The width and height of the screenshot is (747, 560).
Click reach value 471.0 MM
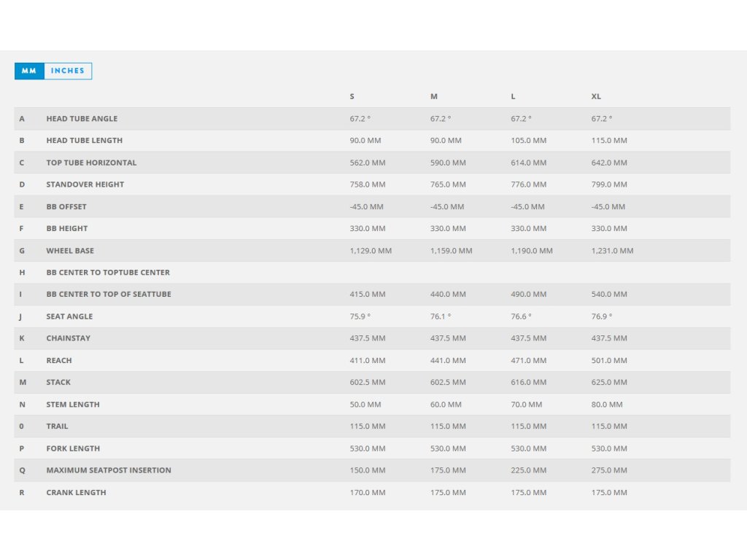pos(528,360)
